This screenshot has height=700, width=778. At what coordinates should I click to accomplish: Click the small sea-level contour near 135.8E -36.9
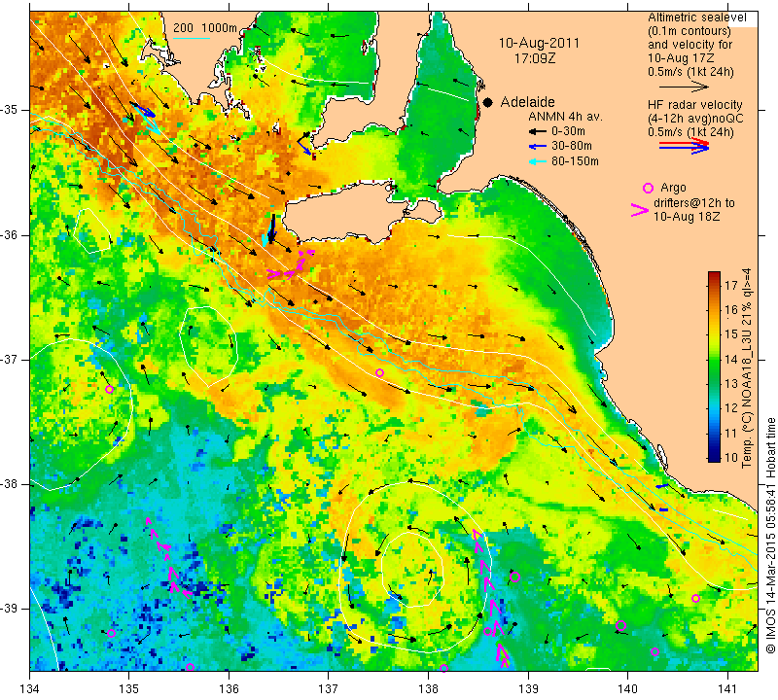(208, 347)
